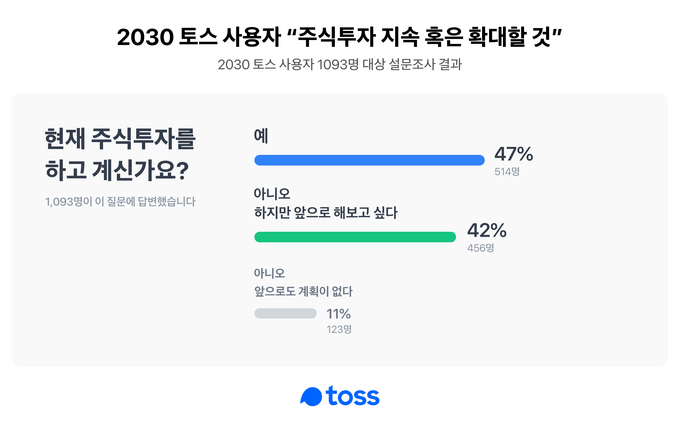This screenshot has width=680, height=427.
Task: Click the 47% percentage value
Action: [514, 154]
